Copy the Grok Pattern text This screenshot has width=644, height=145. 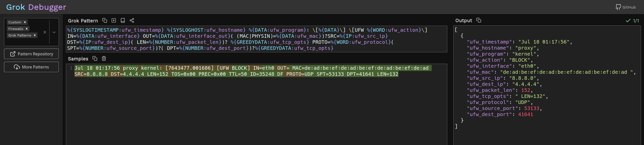tap(105, 20)
